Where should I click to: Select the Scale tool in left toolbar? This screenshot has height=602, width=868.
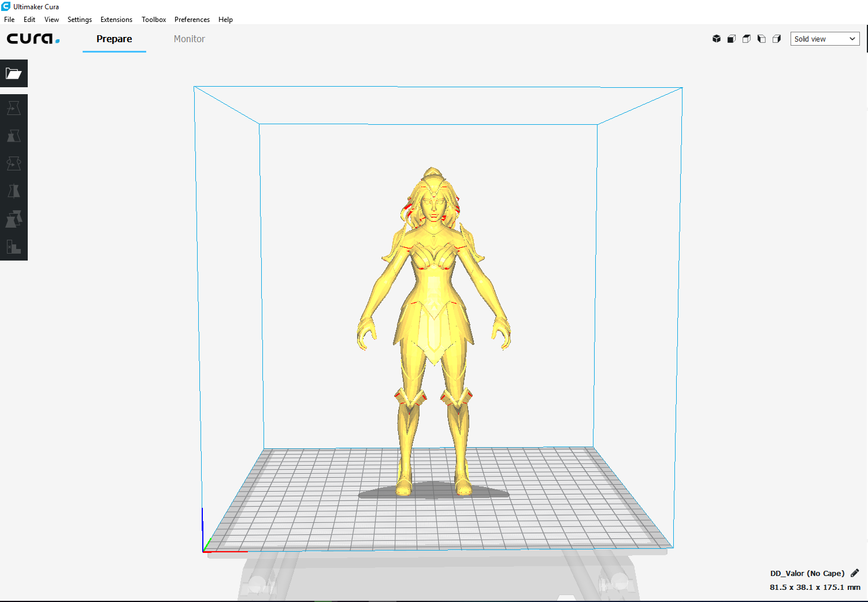[13, 136]
